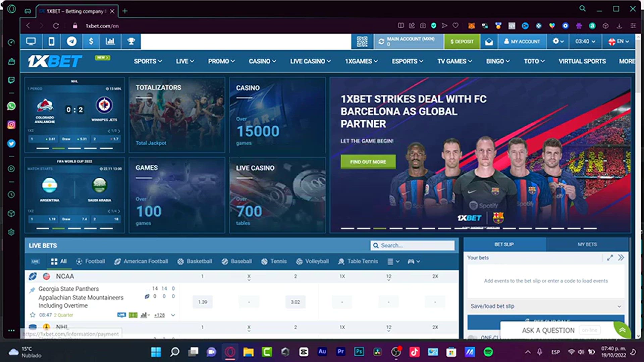Expand Save/load bet slip section
Image resolution: width=644 pixels, height=362 pixels.
coord(546,306)
